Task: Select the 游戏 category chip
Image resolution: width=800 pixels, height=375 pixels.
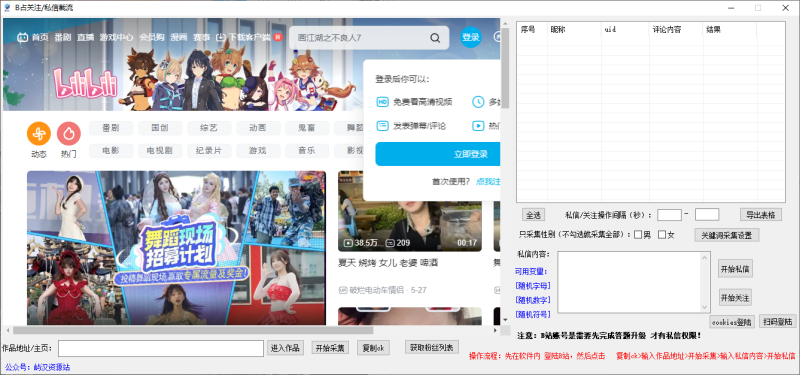Action: [x=258, y=151]
